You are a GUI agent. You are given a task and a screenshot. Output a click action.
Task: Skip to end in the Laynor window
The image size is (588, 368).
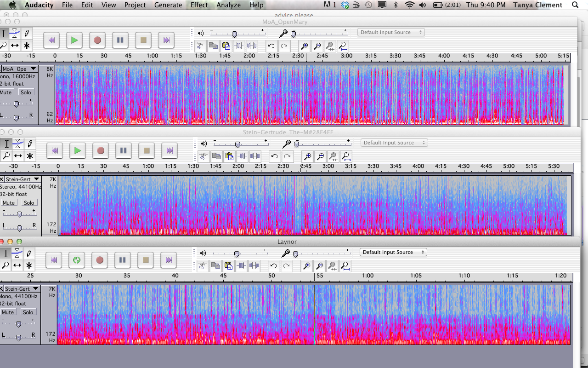click(169, 260)
